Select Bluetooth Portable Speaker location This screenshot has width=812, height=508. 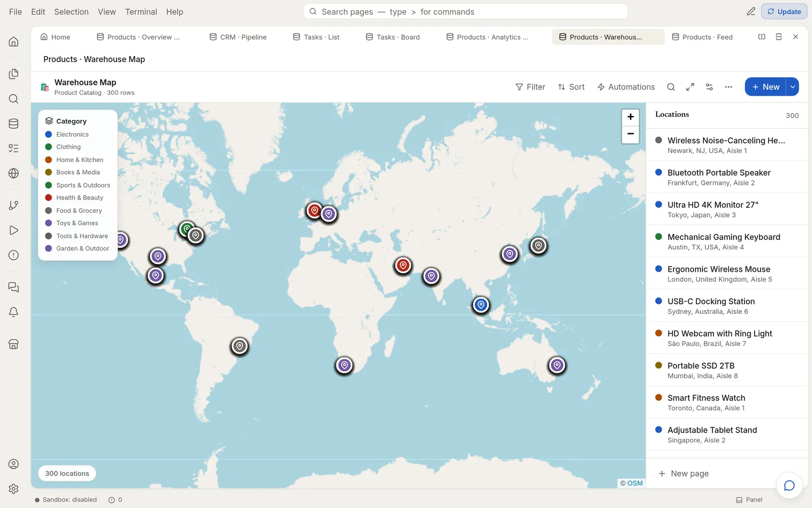coord(727,177)
